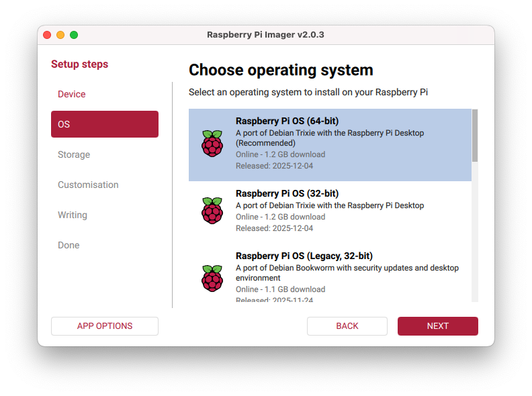The height and width of the screenshot is (396, 532).
Task: Open APP OPTIONS
Action: click(x=105, y=326)
